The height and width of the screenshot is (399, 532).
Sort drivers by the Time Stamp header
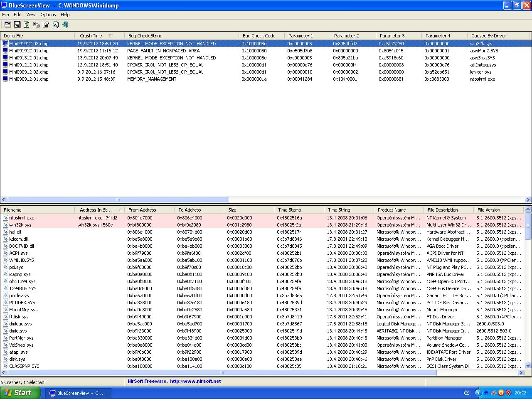pyautogui.click(x=299, y=210)
